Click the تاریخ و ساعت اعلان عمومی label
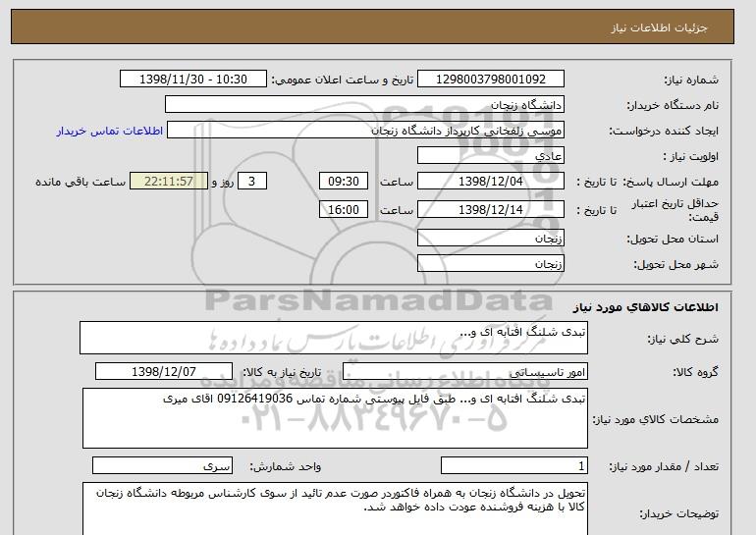Image resolution: width=756 pixels, height=535 pixels. (x=343, y=80)
